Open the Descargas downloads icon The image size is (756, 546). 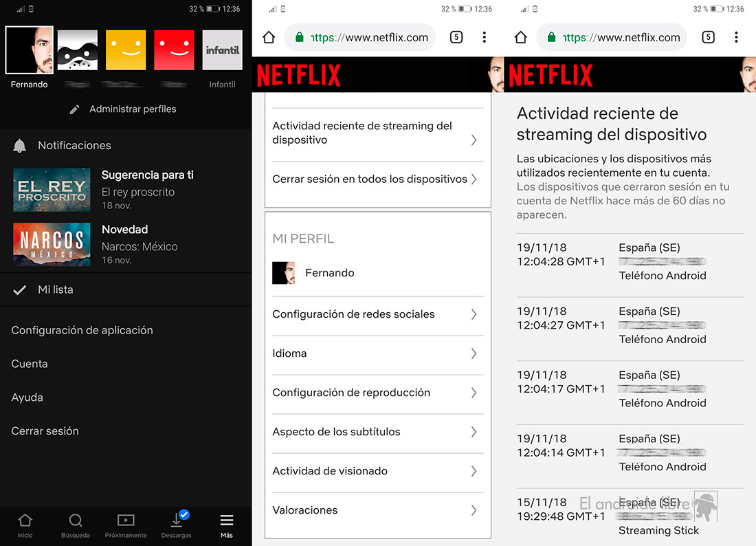pos(177,521)
